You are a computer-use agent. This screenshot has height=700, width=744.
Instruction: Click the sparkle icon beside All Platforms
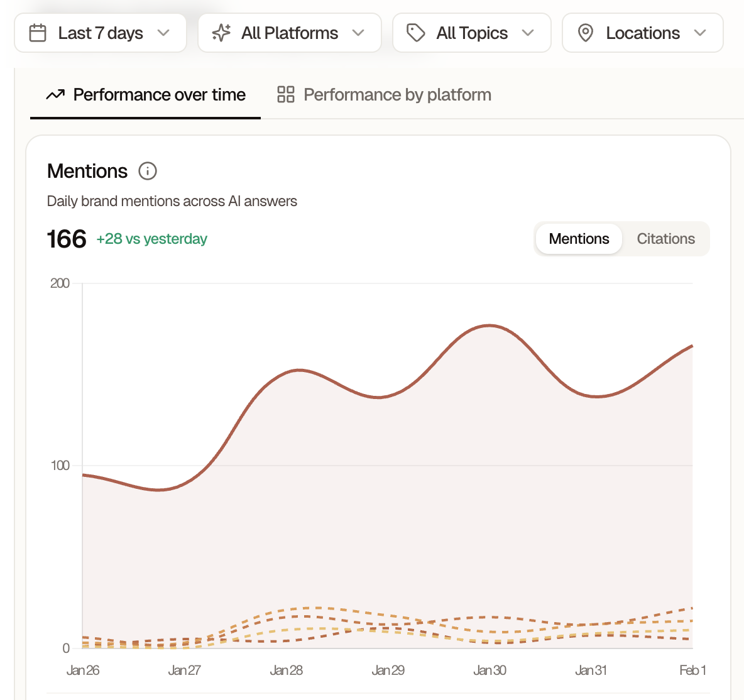[222, 33]
